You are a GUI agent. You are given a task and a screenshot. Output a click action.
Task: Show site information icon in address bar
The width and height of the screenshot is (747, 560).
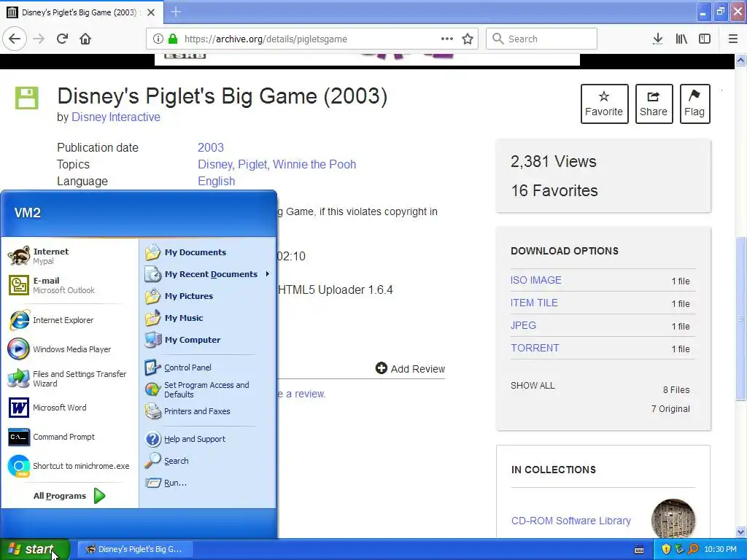[x=158, y=39]
